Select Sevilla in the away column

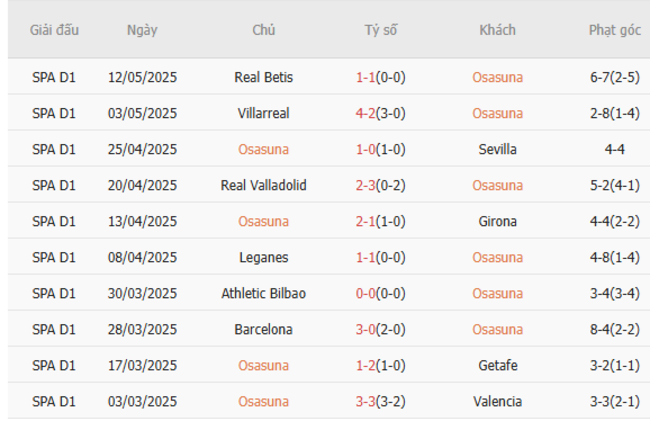[x=497, y=149]
